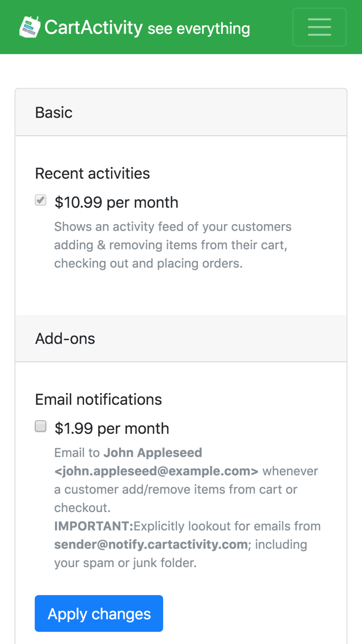Open the hamburger navigation menu
This screenshot has height=644, width=362.
[319, 27]
